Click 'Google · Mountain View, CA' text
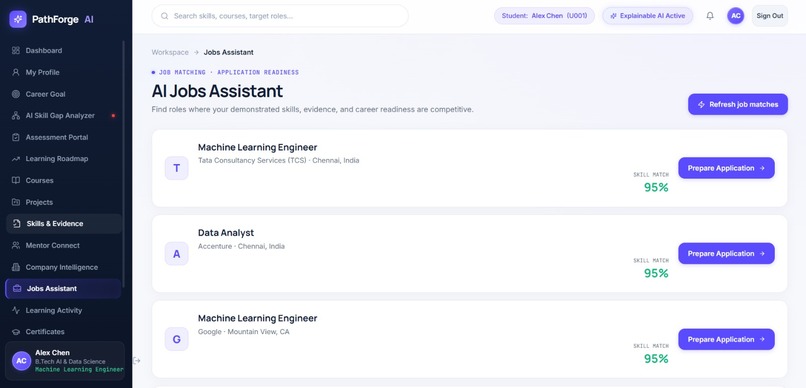The width and height of the screenshot is (806, 388). point(244,332)
